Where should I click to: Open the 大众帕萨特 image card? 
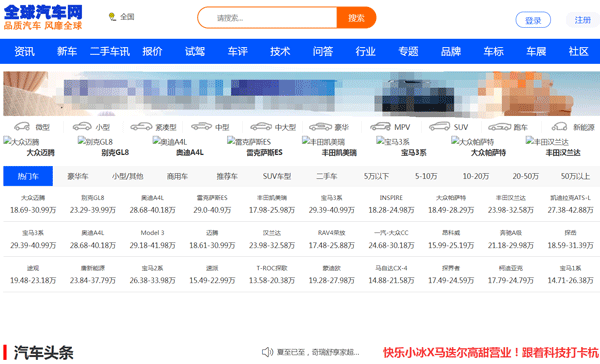pos(488,147)
